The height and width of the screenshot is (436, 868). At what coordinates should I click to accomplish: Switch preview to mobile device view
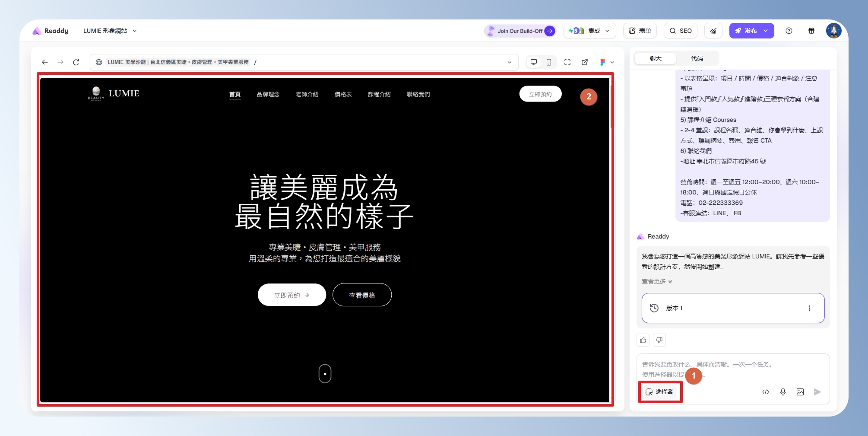click(x=548, y=62)
